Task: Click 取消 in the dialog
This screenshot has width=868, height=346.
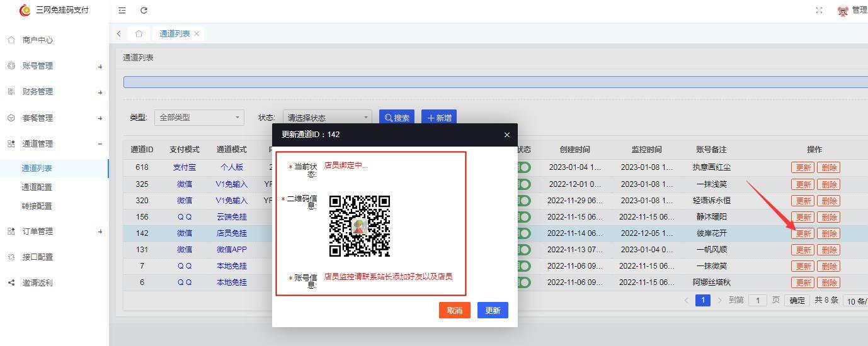Action: point(455,310)
